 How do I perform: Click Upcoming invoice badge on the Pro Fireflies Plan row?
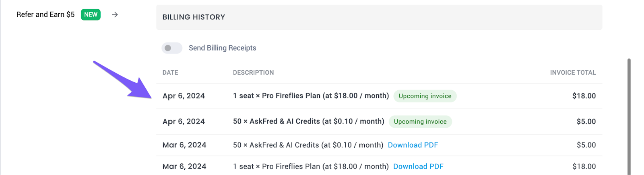(425, 96)
